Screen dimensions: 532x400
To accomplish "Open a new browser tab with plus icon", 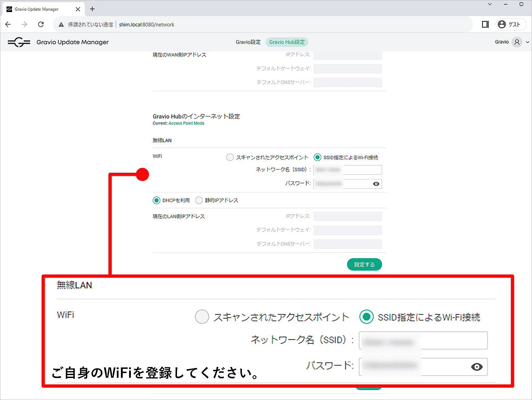I will 92,9.
